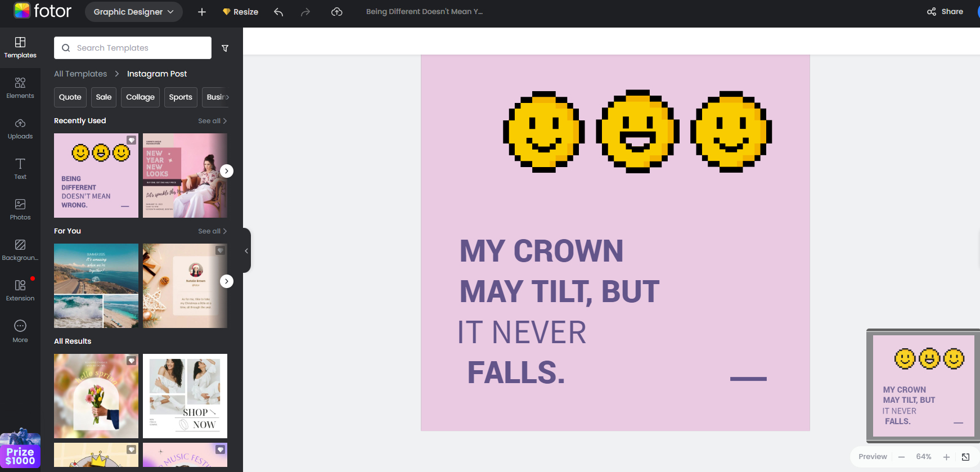Go back to All Templates breadcrumb
Viewport: 980px width, 472px height.
click(80, 74)
